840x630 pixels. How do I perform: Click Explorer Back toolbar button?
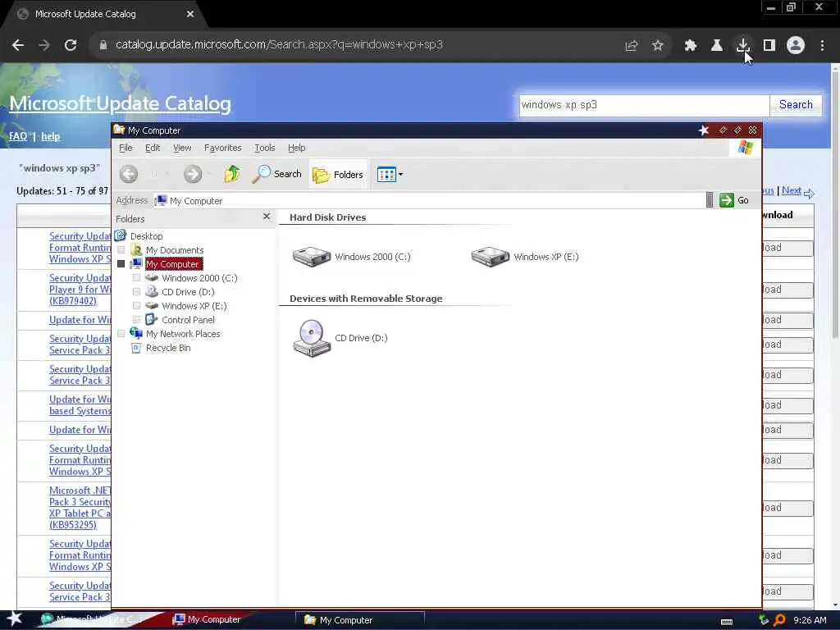pos(129,174)
